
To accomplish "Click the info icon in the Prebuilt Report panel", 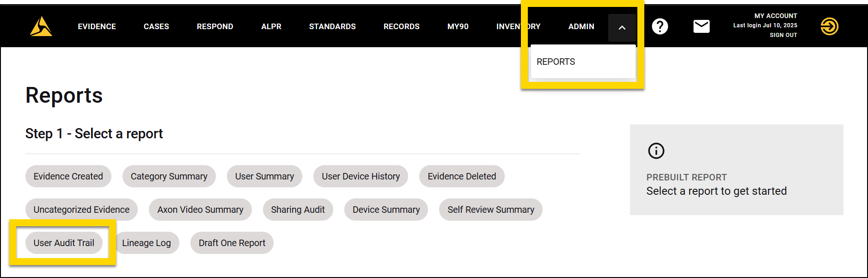I will point(656,151).
